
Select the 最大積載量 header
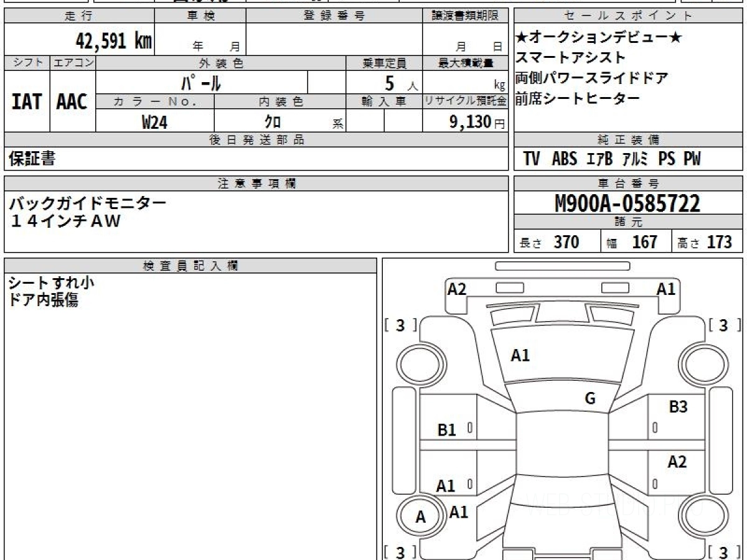click(x=465, y=63)
